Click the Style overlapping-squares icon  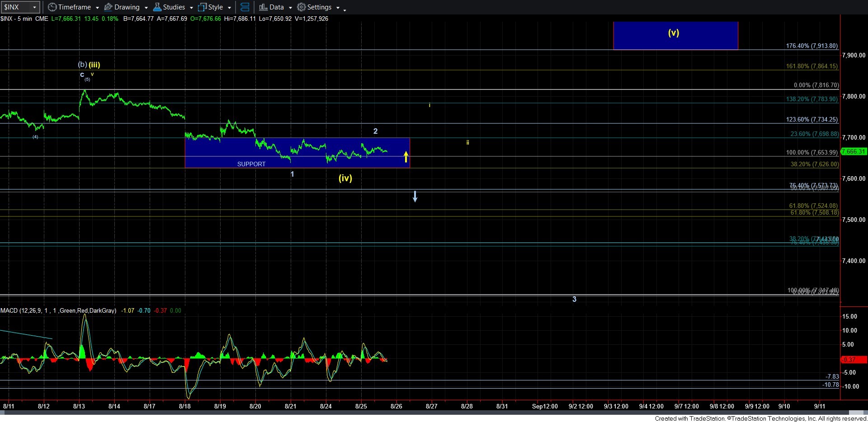(202, 7)
